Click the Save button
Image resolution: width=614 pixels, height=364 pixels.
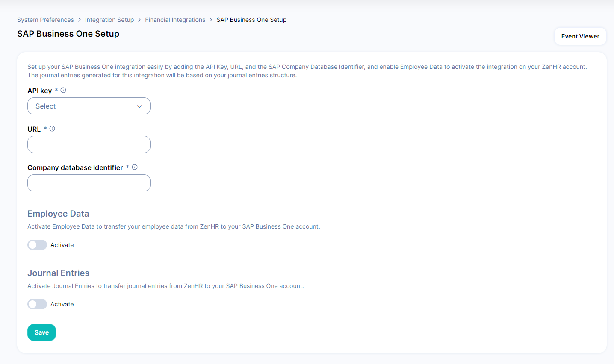coord(41,332)
